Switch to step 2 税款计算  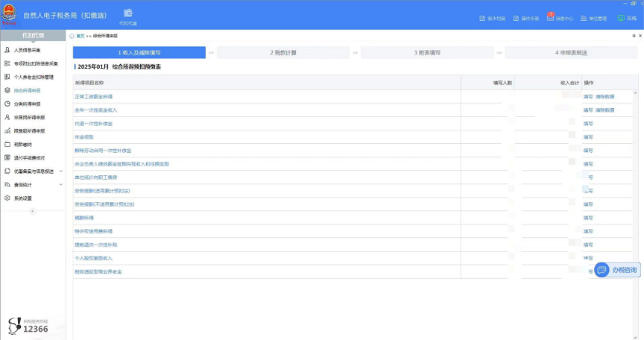(x=283, y=53)
